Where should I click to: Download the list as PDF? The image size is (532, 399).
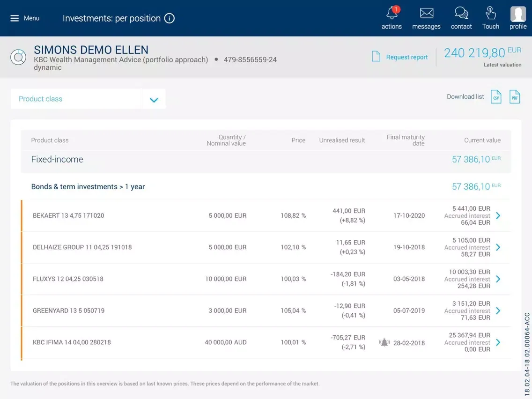515,97
